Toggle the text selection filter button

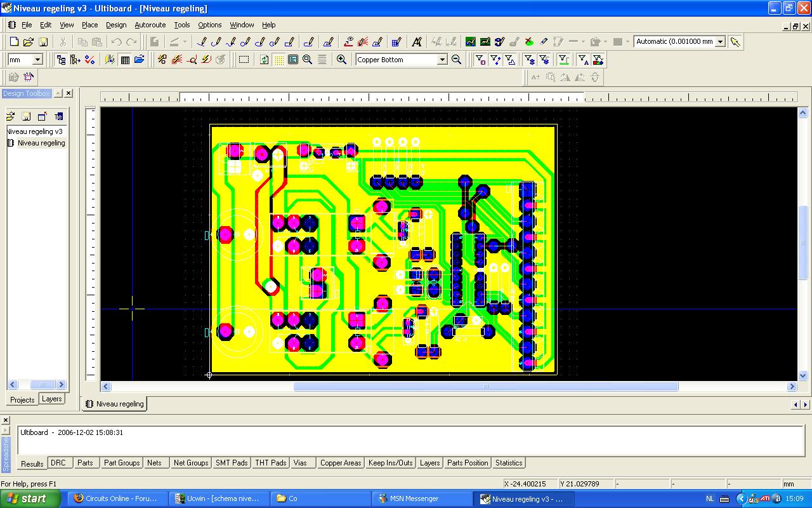click(x=583, y=60)
